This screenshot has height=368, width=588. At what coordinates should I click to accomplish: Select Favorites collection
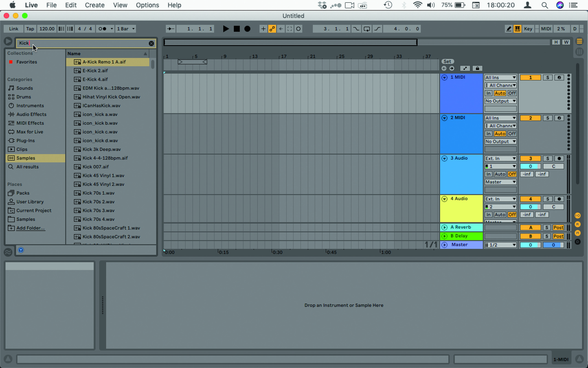pos(26,62)
